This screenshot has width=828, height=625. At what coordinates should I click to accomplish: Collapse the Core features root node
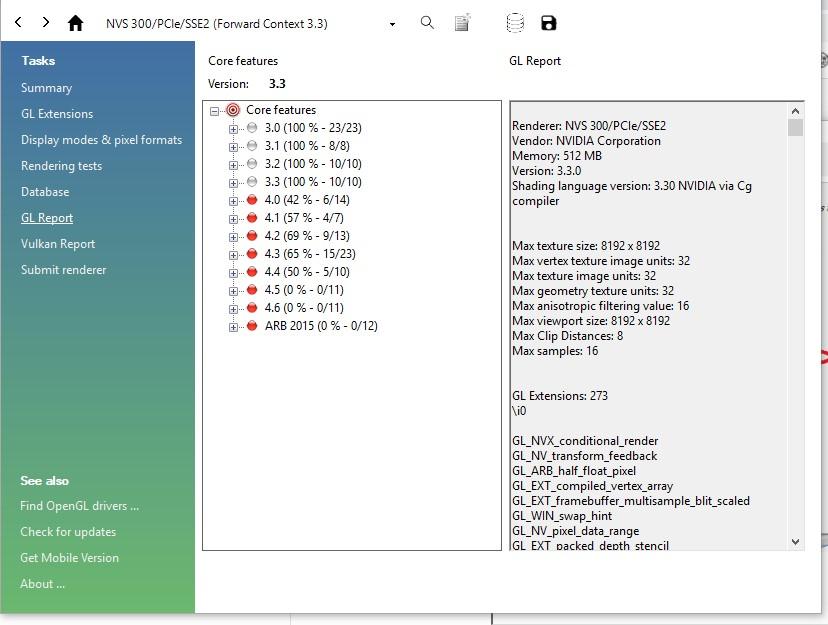(x=215, y=110)
